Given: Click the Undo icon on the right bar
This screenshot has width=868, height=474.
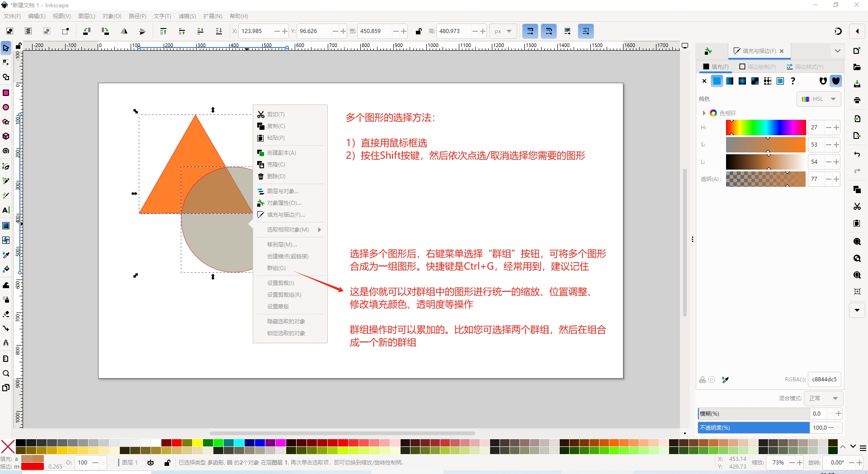Looking at the screenshot, I should pyautogui.click(x=857, y=154).
